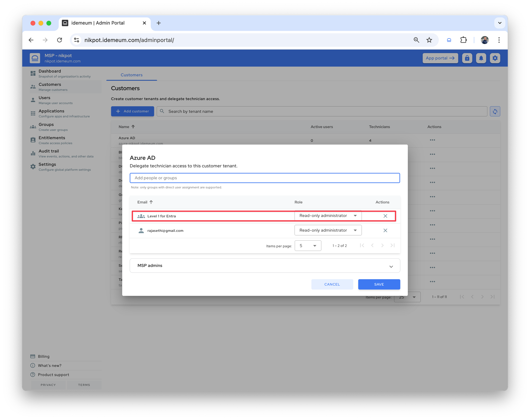The image size is (530, 420).
Task: Open Groups in sidebar
Action: [x=65, y=127]
